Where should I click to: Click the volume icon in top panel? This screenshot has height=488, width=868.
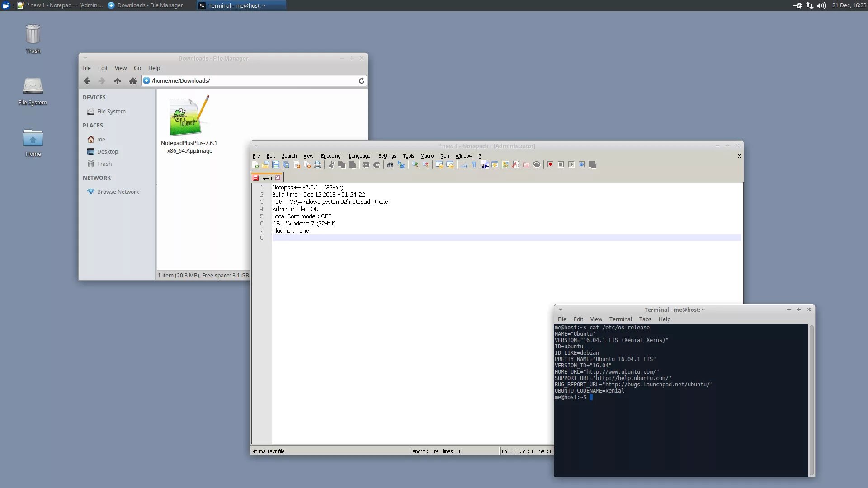coord(821,5)
